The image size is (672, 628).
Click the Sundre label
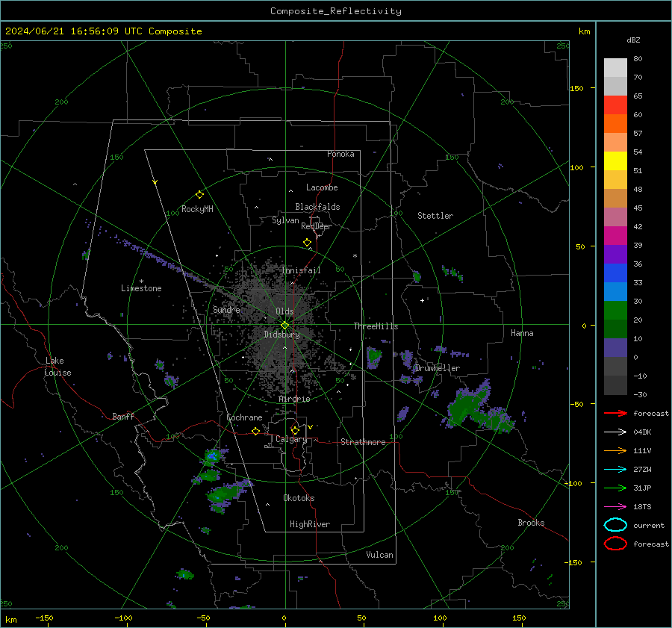226,309
